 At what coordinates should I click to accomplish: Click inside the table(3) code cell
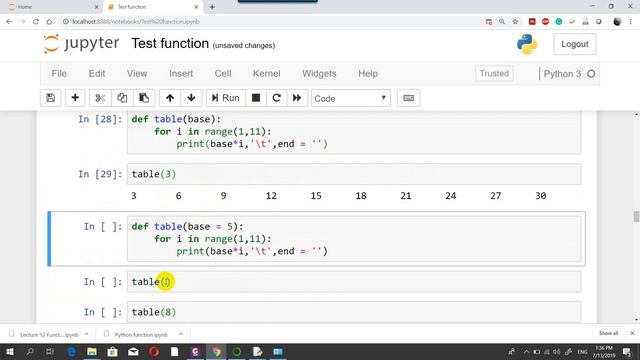[x=354, y=174]
